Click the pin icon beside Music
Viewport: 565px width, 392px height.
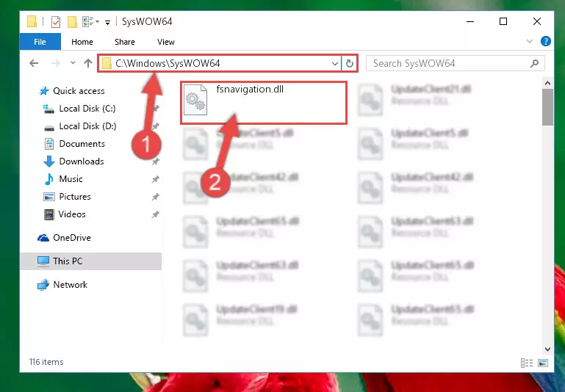(x=155, y=179)
